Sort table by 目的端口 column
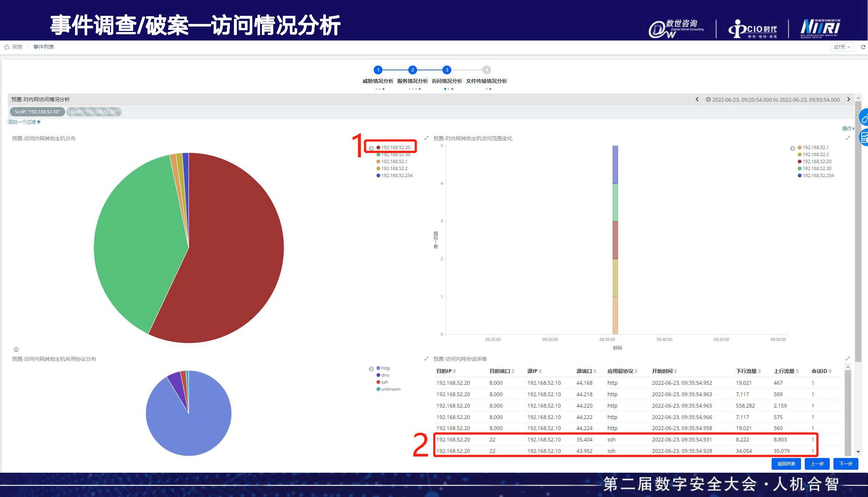Viewport: 868px width, 497px height. [502, 371]
